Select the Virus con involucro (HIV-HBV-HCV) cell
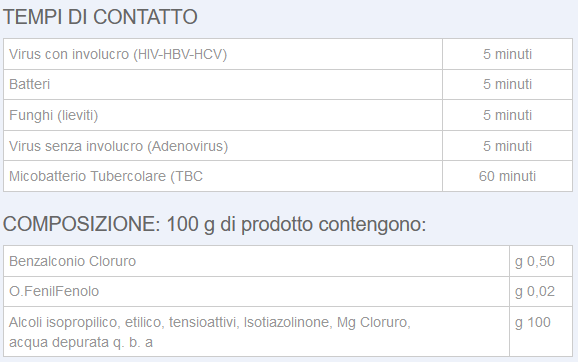The image size is (578, 362). click(223, 54)
